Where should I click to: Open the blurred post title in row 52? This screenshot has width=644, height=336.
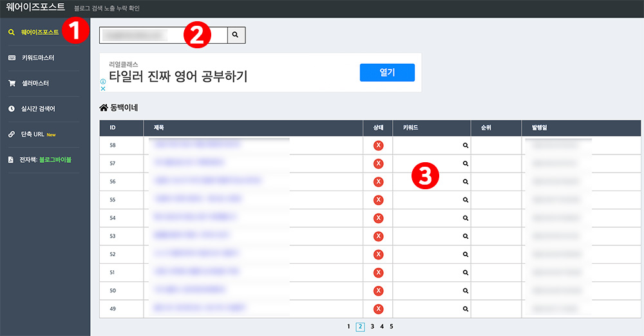(x=196, y=254)
